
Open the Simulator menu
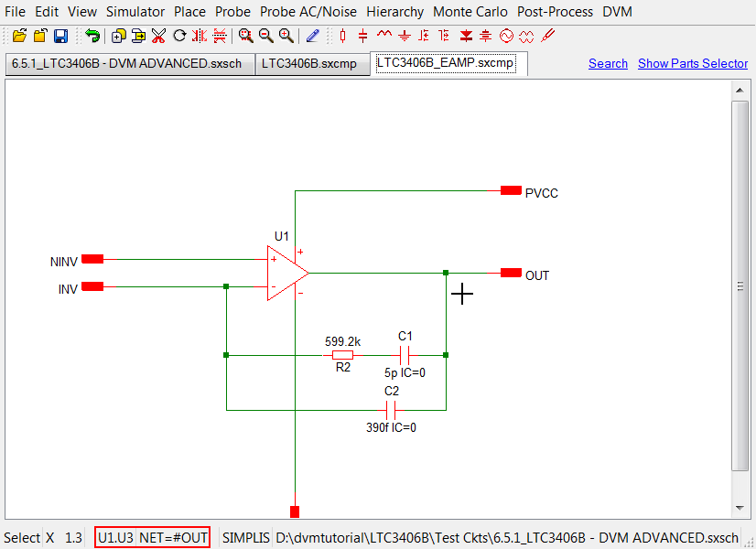coord(135,12)
